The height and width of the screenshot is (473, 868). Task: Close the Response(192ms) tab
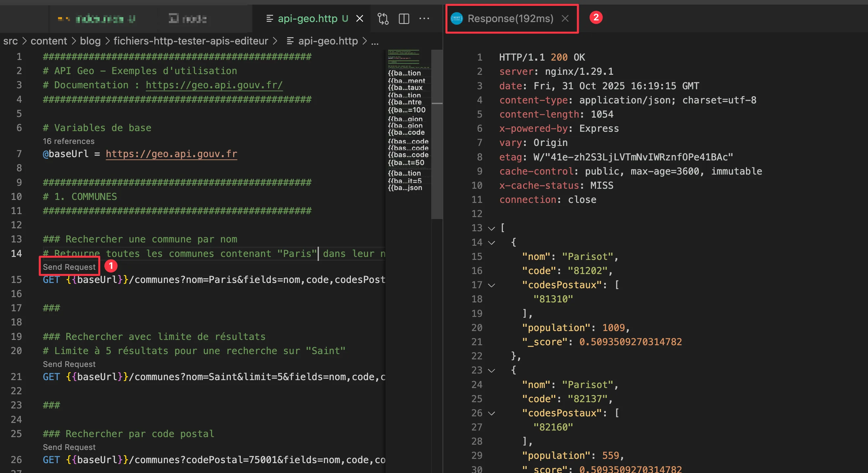pyautogui.click(x=565, y=18)
